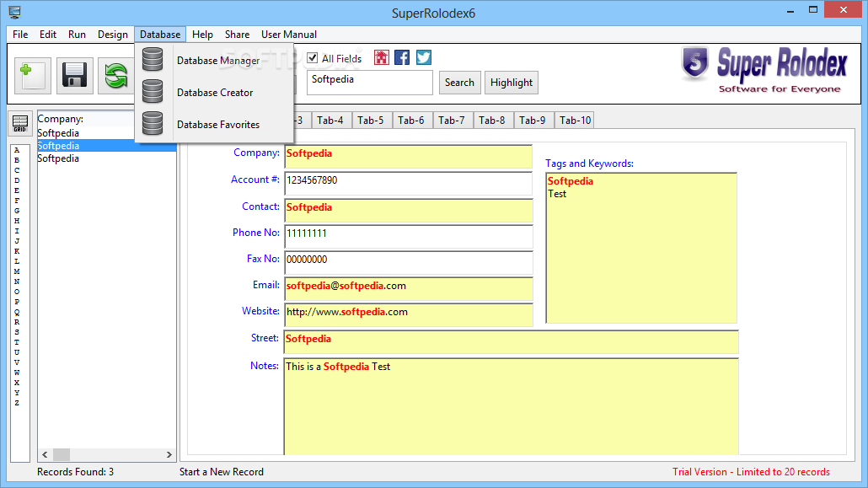The image size is (868, 488).
Task: Open the Facebook icon
Action: pyautogui.click(x=403, y=57)
